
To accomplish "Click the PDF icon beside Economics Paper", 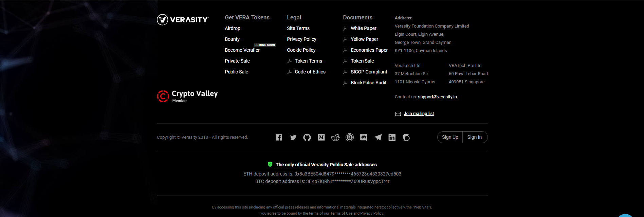I will pyautogui.click(x=345, y=50).
